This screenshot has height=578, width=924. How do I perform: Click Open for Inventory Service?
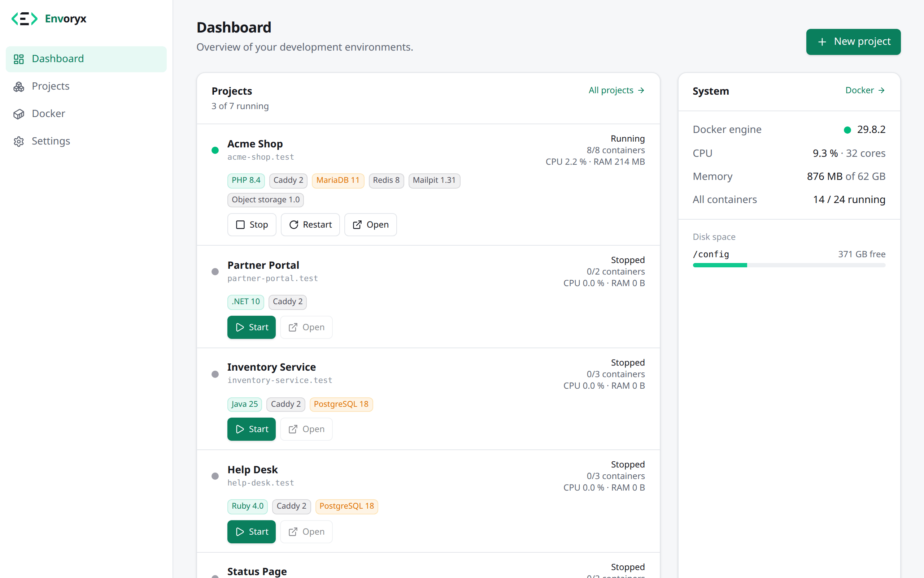pyautogui.click(x=306, y=429)
